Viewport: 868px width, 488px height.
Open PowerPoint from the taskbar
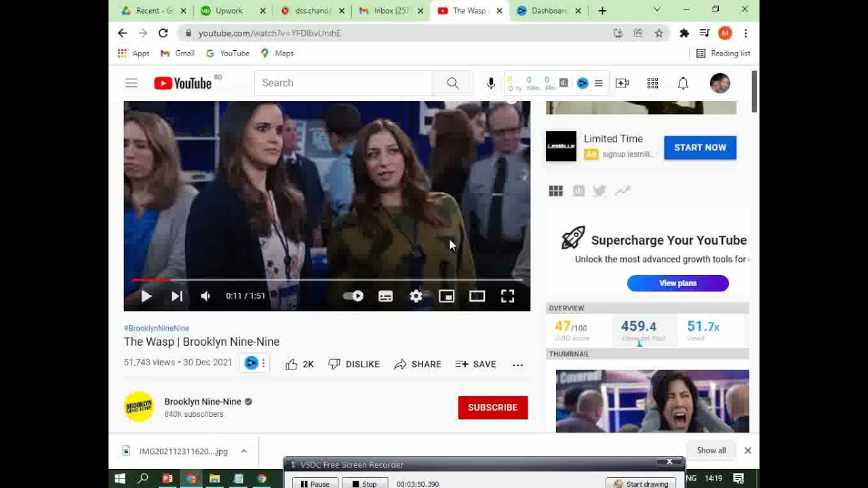(x=167, y=479)
